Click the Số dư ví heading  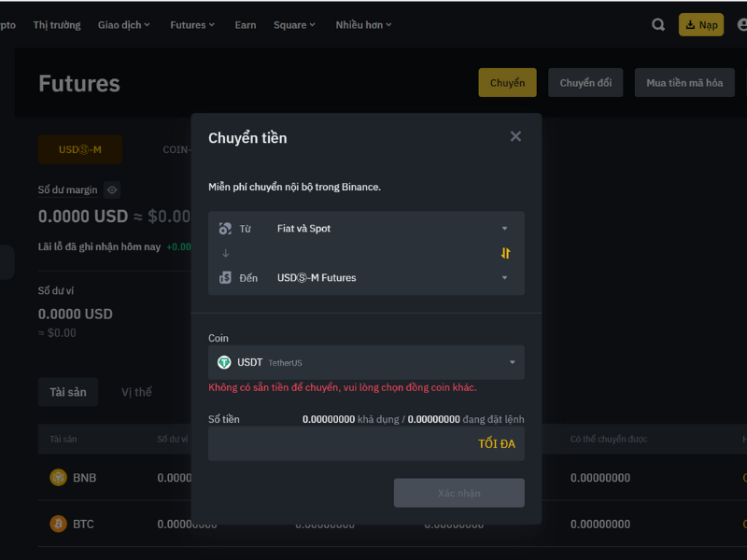(x=56, y=290)
